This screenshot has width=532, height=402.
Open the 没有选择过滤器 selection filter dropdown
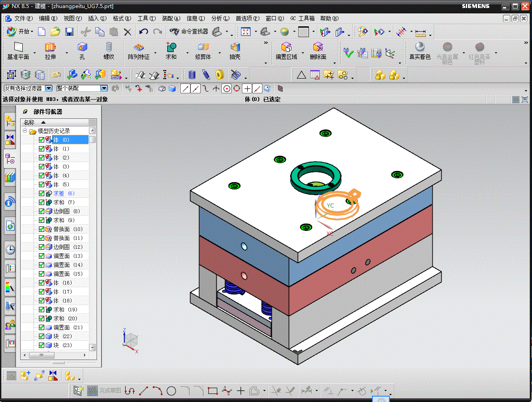point(49,88)
